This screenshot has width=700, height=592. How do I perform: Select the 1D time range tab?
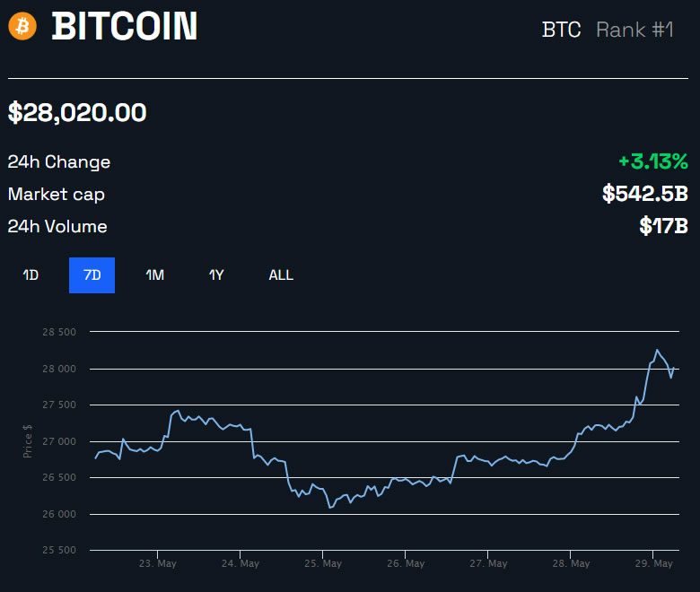[31, 275]
